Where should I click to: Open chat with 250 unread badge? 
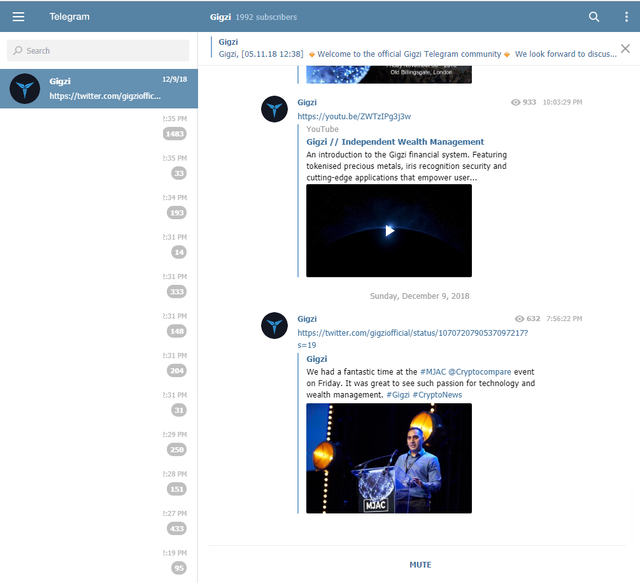tap(99, 445)
